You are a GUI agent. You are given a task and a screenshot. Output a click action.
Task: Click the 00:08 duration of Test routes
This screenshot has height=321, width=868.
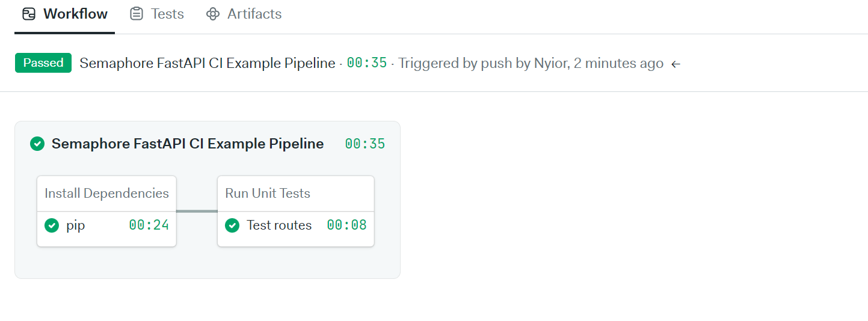(346, 225)
